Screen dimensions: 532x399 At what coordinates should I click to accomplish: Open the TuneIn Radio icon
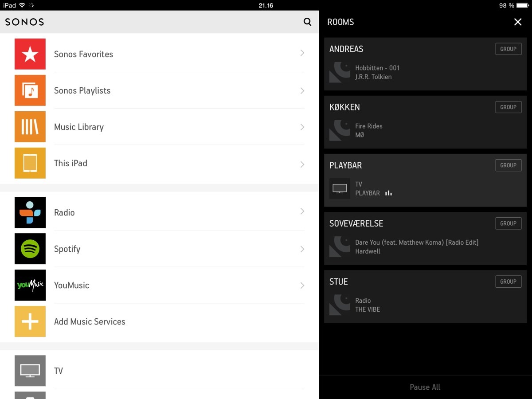tap(30, 212)
